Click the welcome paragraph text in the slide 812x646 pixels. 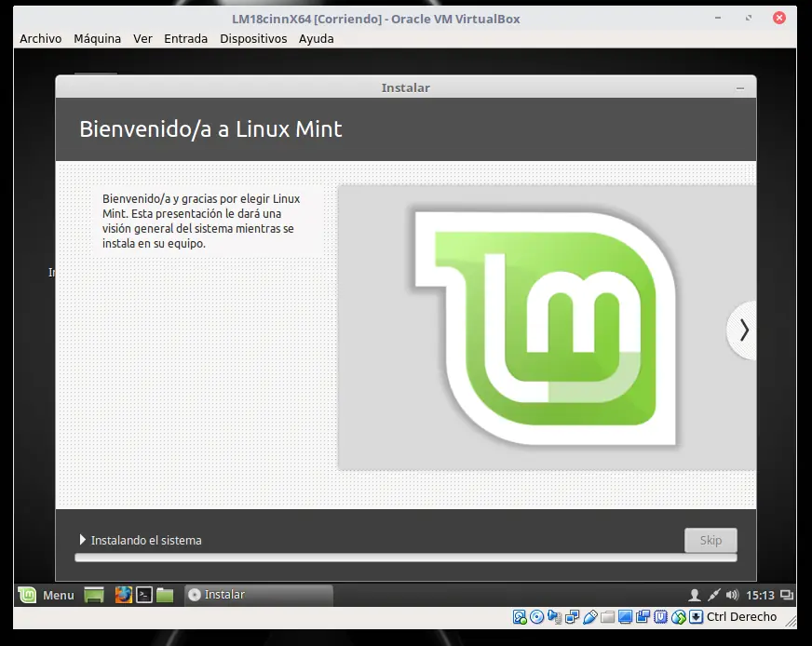[201, 221]
